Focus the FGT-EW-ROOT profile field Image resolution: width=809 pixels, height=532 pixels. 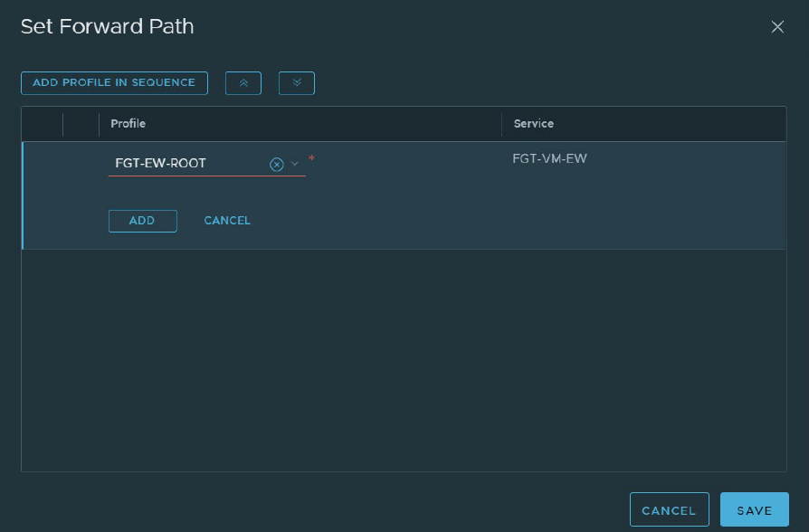click(x=186, y=164)
